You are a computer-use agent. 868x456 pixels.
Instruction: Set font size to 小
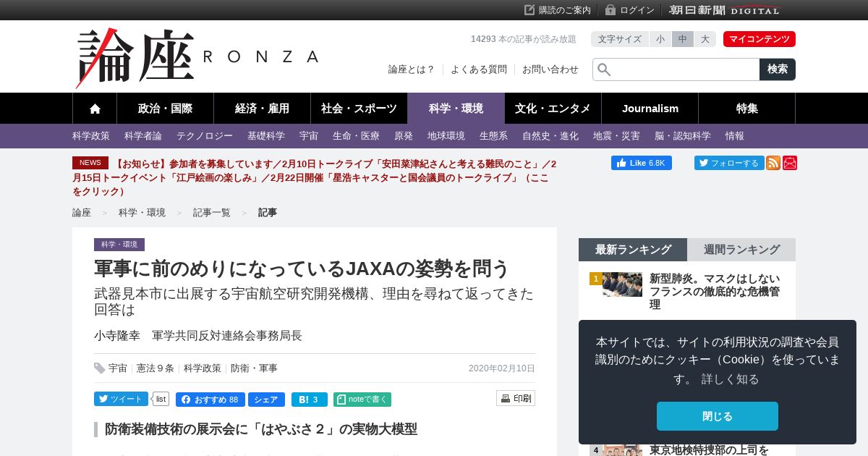pos(660,39)
